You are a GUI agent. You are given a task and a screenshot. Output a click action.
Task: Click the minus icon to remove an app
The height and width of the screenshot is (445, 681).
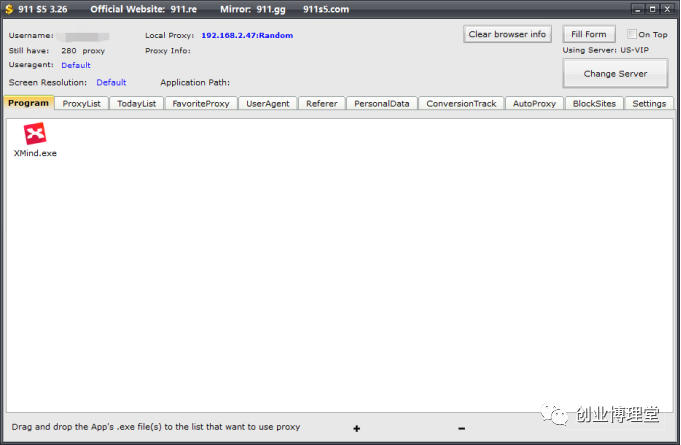click(462, 429)
